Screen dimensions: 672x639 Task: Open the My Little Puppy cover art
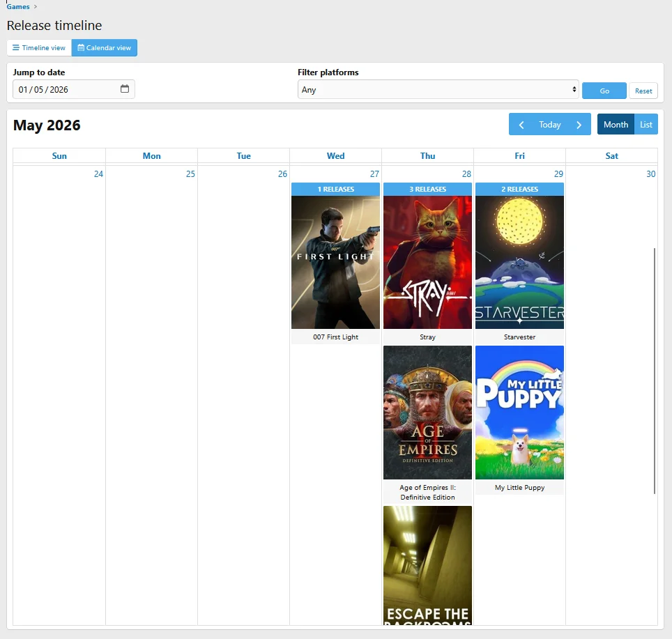tap(519, 413)
